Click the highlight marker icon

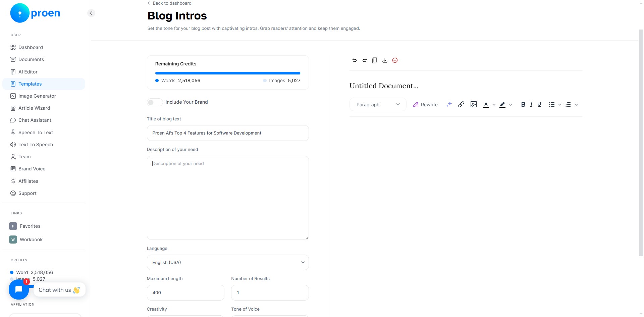502,105
